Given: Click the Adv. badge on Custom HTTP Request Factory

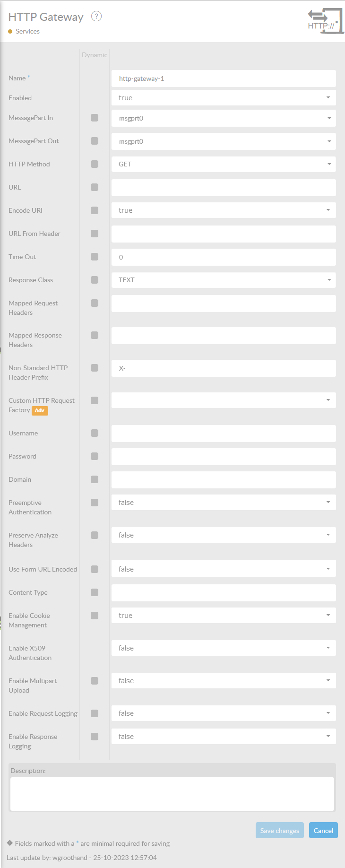Looking at the screenshot, I should 40,410.
